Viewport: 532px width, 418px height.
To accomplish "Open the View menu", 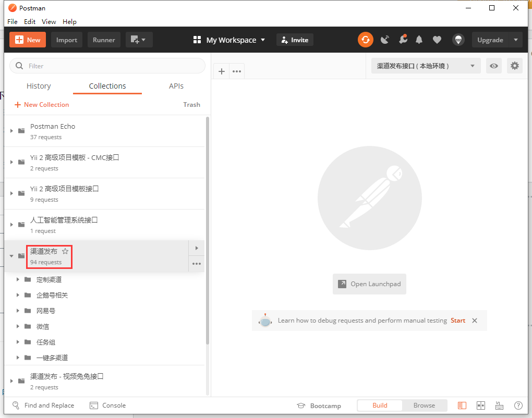I will [49, 22].
